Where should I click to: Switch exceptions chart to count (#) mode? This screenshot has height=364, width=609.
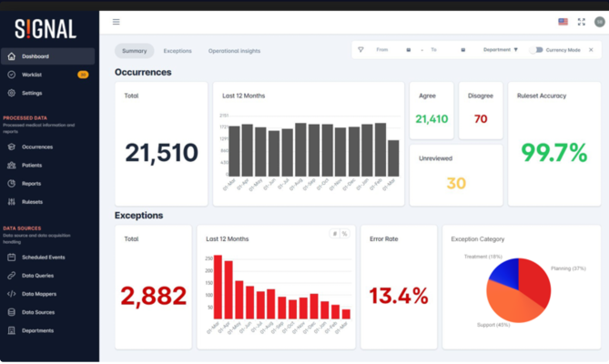pos(334,234)
